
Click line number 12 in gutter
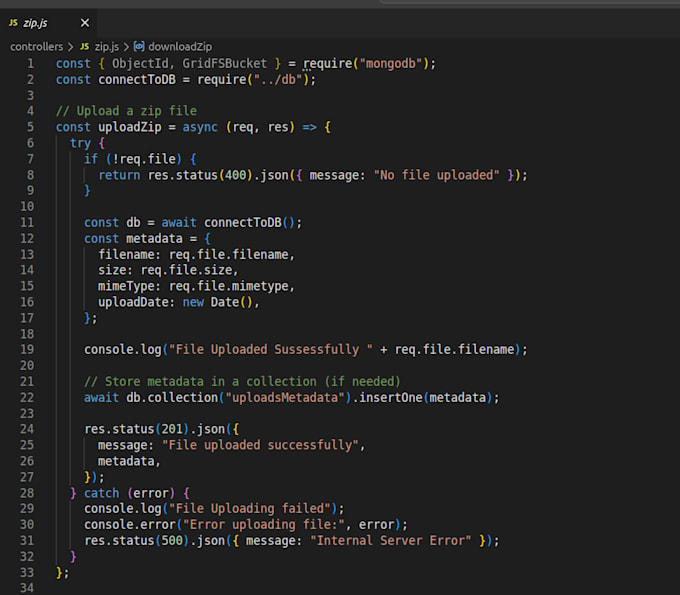coord(27,239)
